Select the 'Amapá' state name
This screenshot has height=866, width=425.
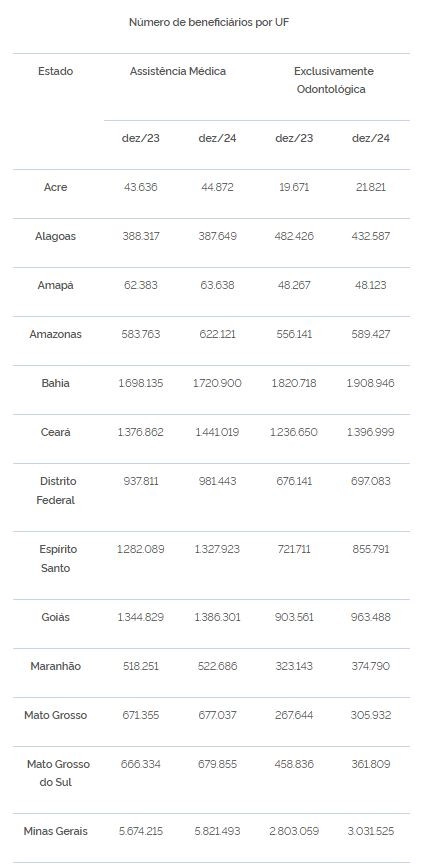tap(56, 286)
